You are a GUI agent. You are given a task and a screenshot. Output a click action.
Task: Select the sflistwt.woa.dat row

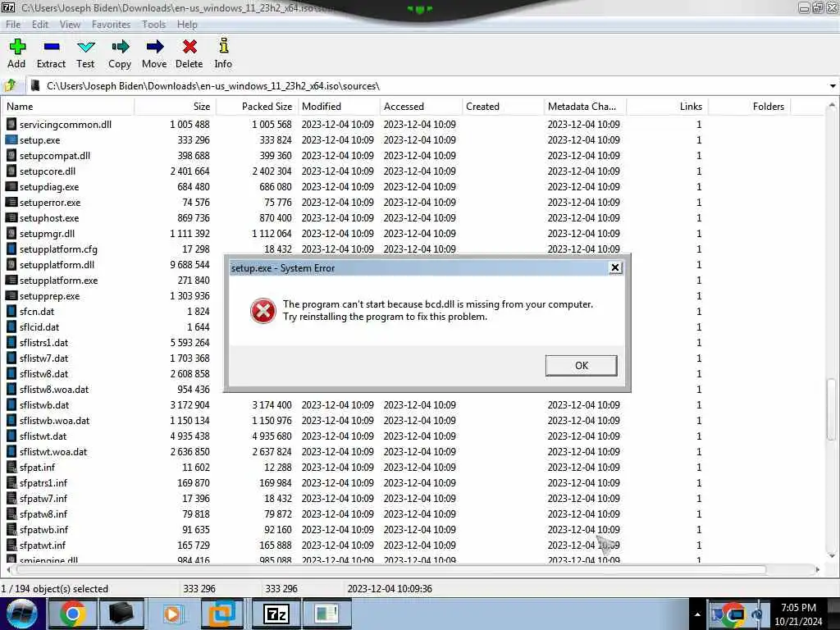[x=413, y=452]
